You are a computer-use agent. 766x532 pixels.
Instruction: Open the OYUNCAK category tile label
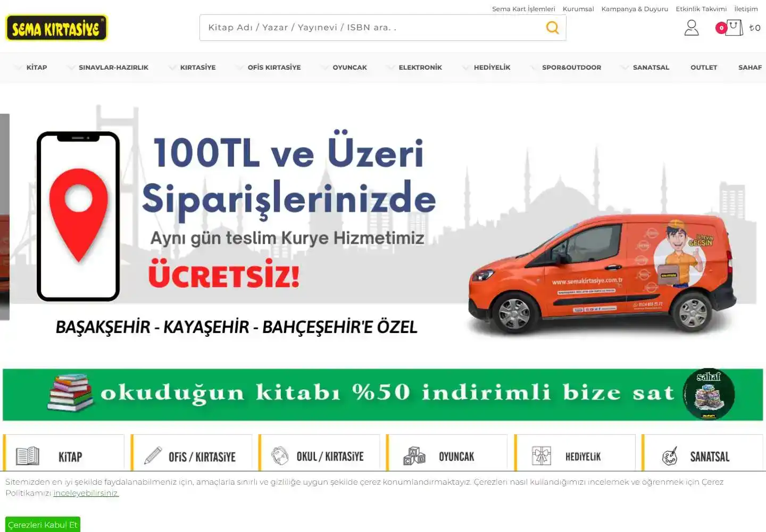click(456, 456)
